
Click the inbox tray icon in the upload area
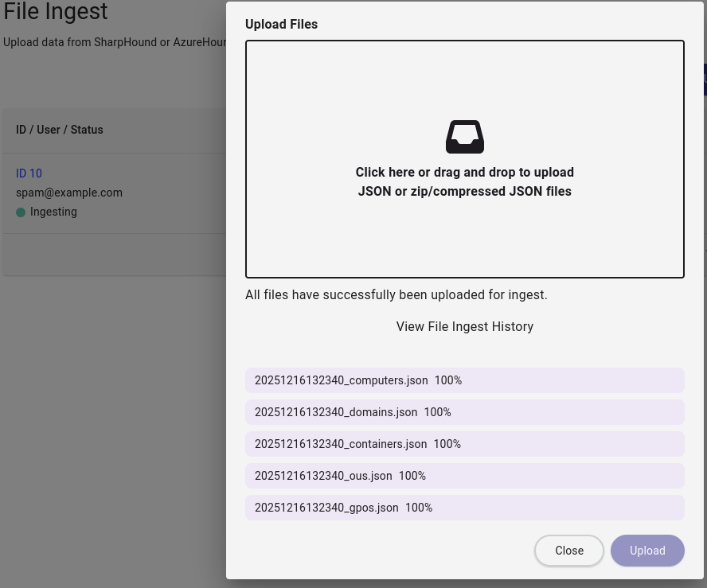464,137
